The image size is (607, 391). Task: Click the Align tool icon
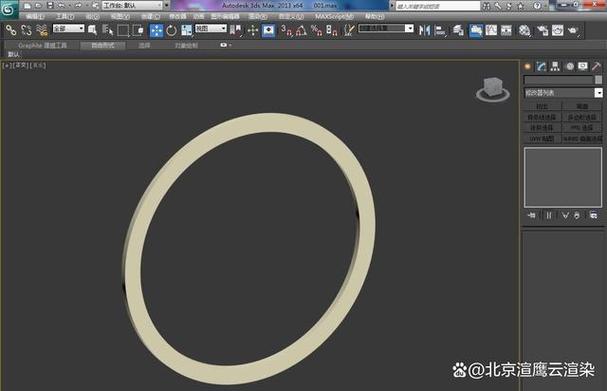point(440,30)
